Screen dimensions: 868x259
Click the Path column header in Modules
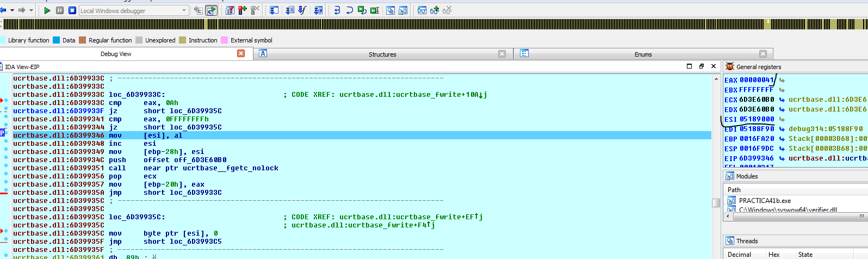734,190
